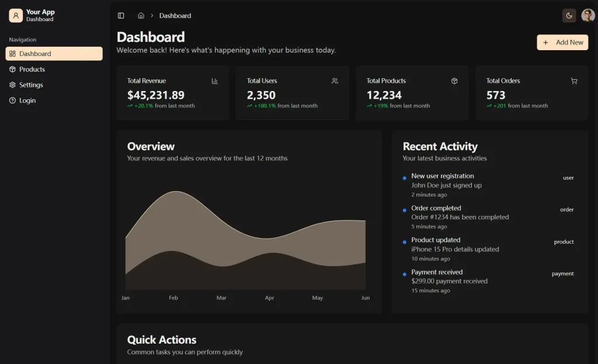Image resolution: width=598 pixels, height=364 pixels.
Task: Click the shopping cart icon on Total Orders card
Action: pos(574,81)
